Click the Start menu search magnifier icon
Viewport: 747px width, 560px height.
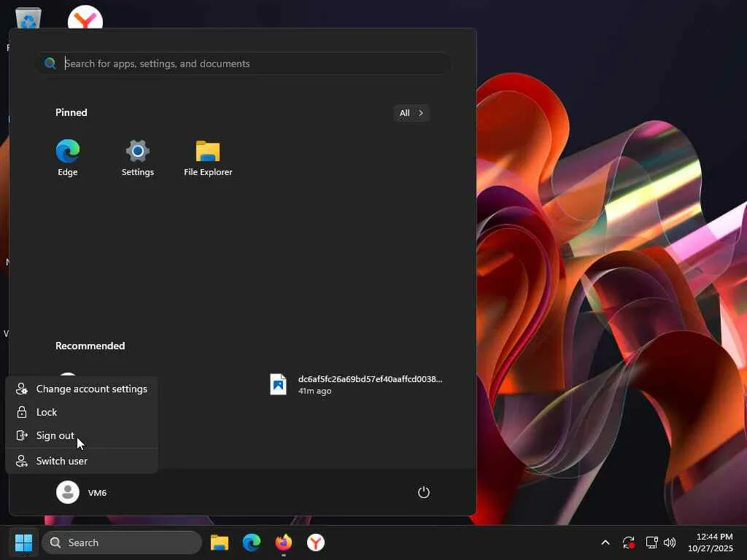tap(50, 63)
